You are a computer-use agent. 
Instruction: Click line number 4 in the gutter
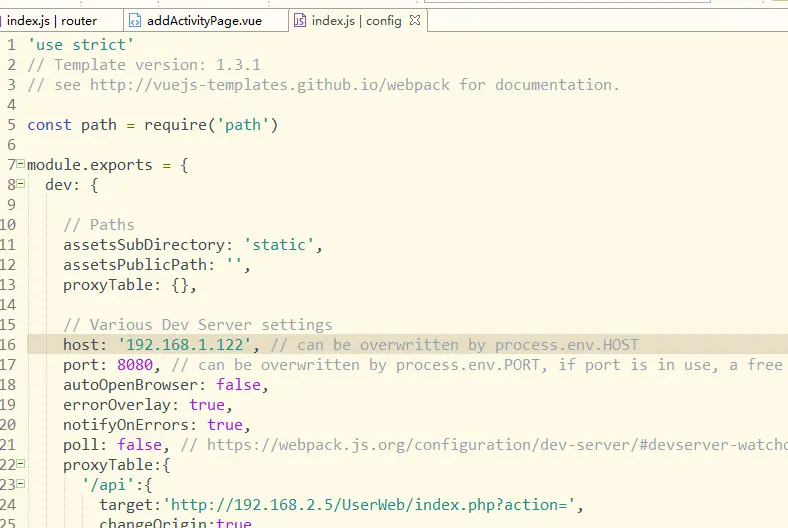11,104
